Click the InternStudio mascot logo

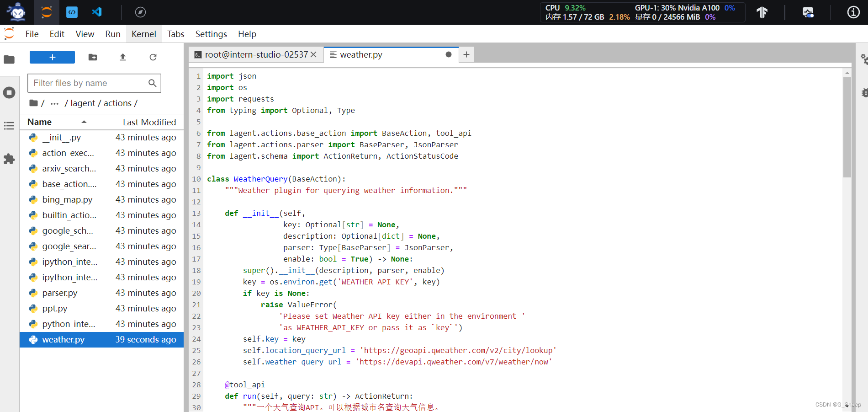click(x=17, y=12)
